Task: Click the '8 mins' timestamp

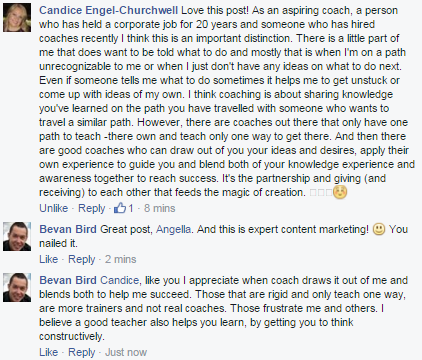Action: coord(160,208)
